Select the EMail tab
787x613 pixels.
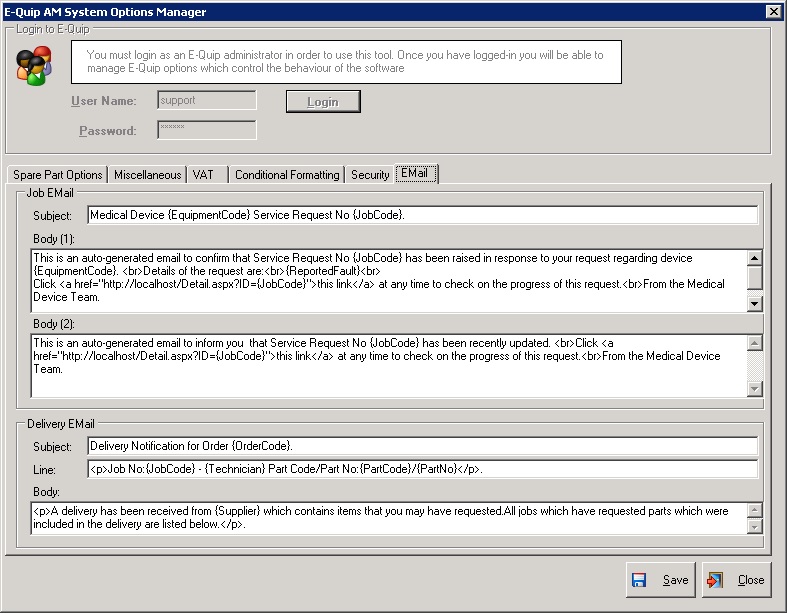[x=417, y=174]
